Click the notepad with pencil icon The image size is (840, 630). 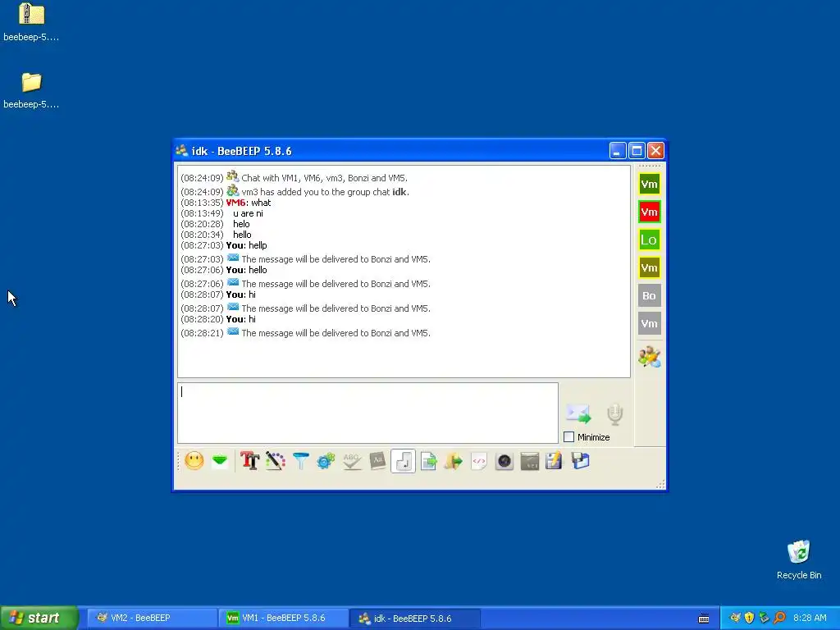point(554,461)
